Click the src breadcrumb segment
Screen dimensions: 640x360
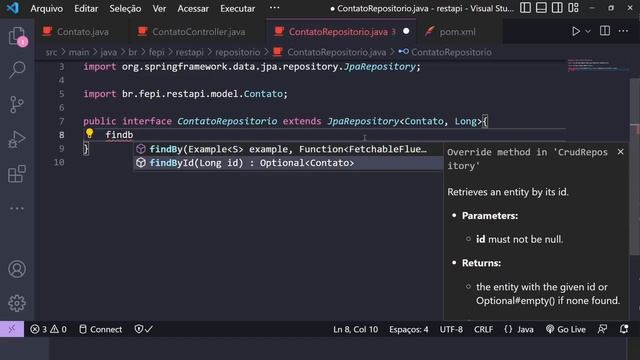click(x=51, y=52)
